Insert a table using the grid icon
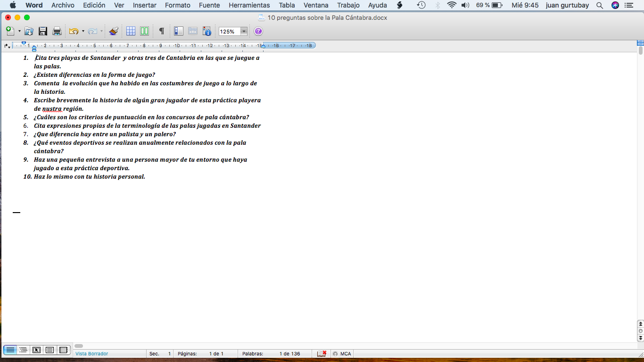Viewport: 644px width, 362px height. (x=131, y=31)
